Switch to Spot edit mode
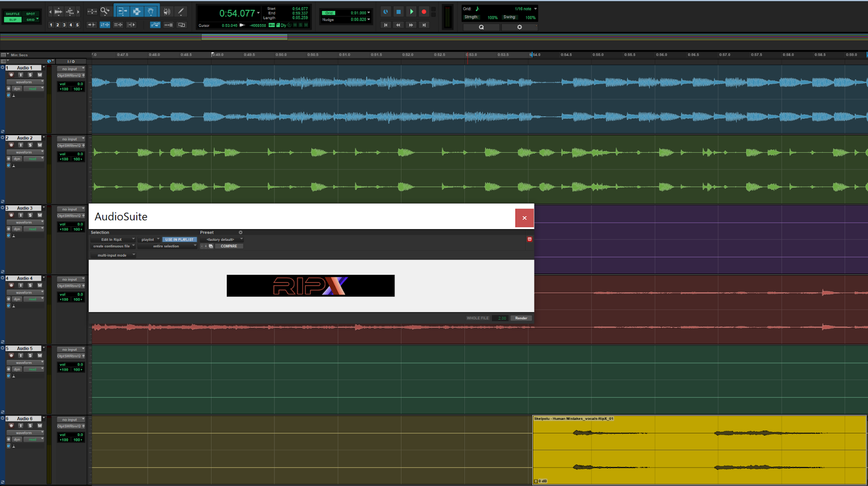The width and height of the screenshot is (868, 486). point(31,14)
